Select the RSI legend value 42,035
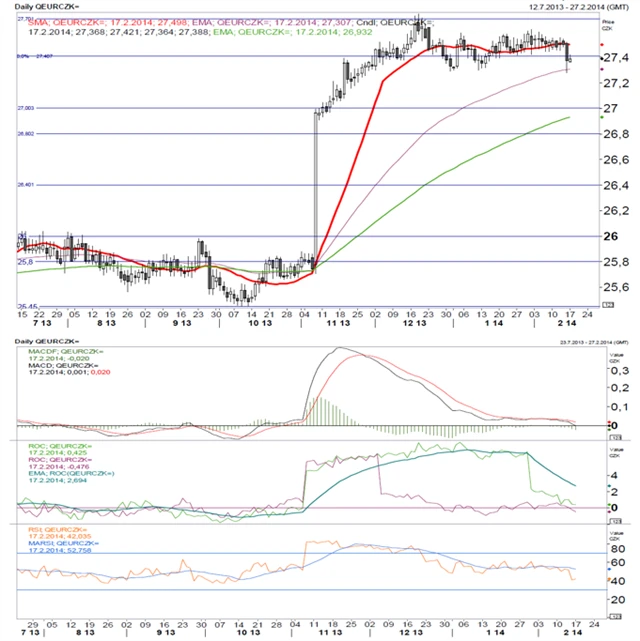The width and height of the screenshot is (640, 641). [79, 536]
